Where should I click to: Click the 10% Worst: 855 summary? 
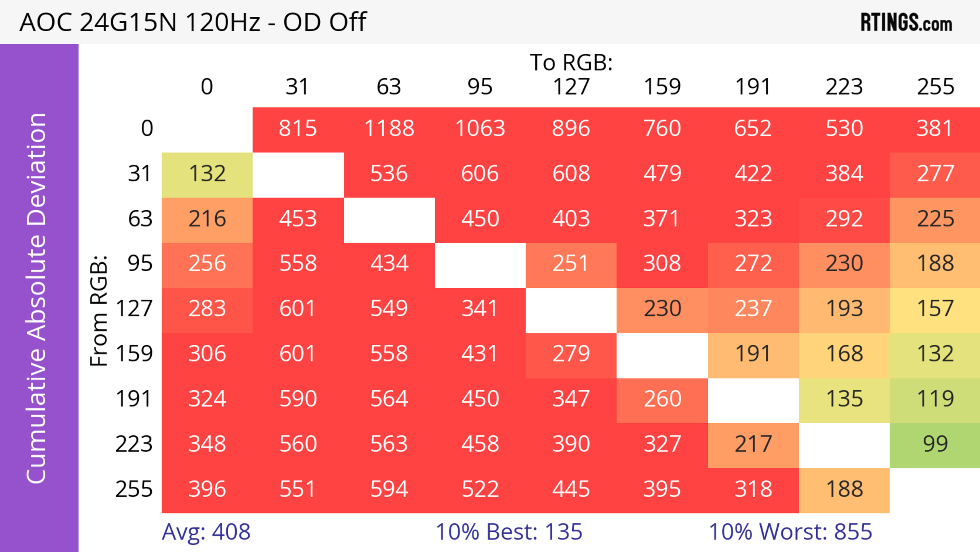[x=790, y=532]
